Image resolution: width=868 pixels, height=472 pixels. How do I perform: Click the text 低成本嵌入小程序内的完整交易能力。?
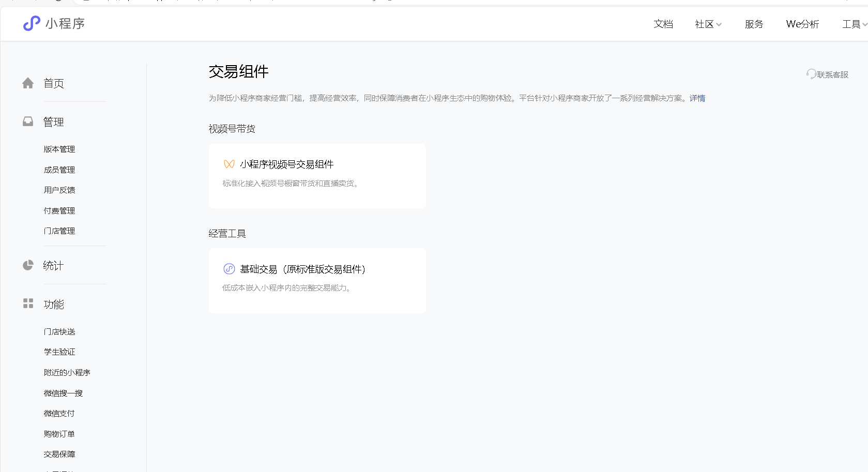pyautogui.click(x=287, y=288)
